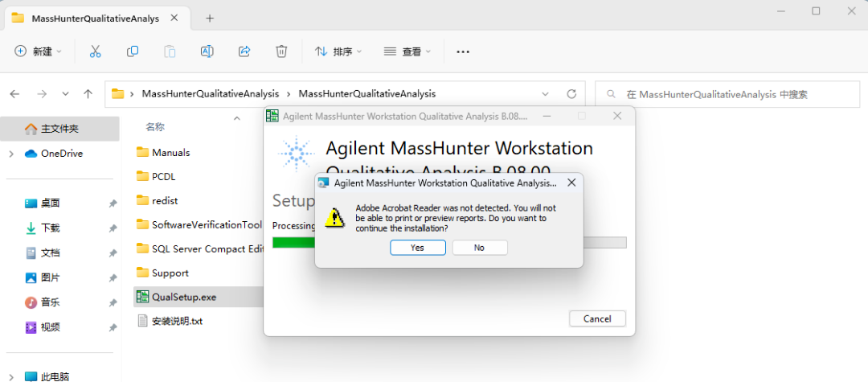The image size is (868, 382).
Task: Click the Cut scissors icon in toolbar
Action: [x=95, y=51]
